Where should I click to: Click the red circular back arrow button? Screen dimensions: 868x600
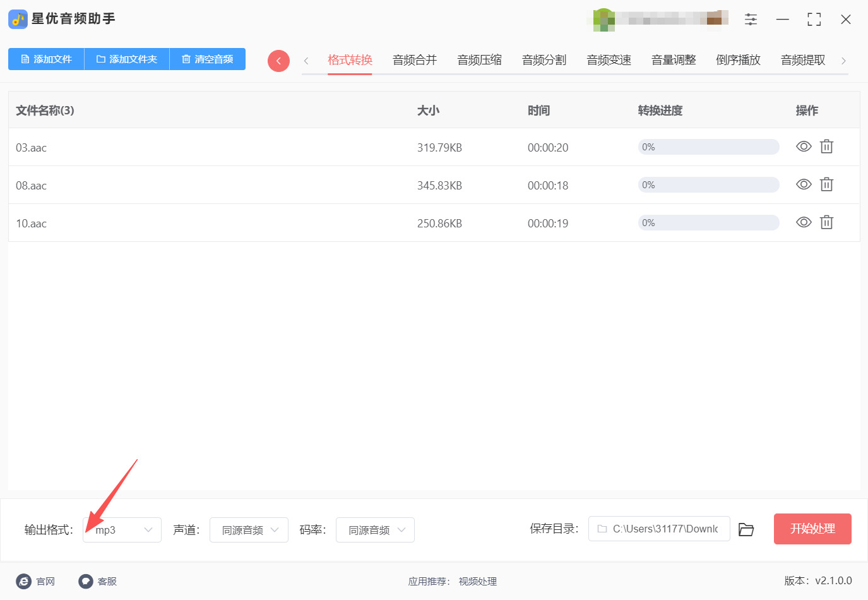[x=278, y=61]
